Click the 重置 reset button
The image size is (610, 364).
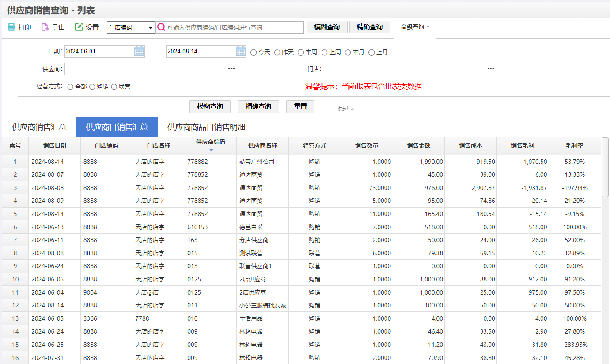[300, 106]
